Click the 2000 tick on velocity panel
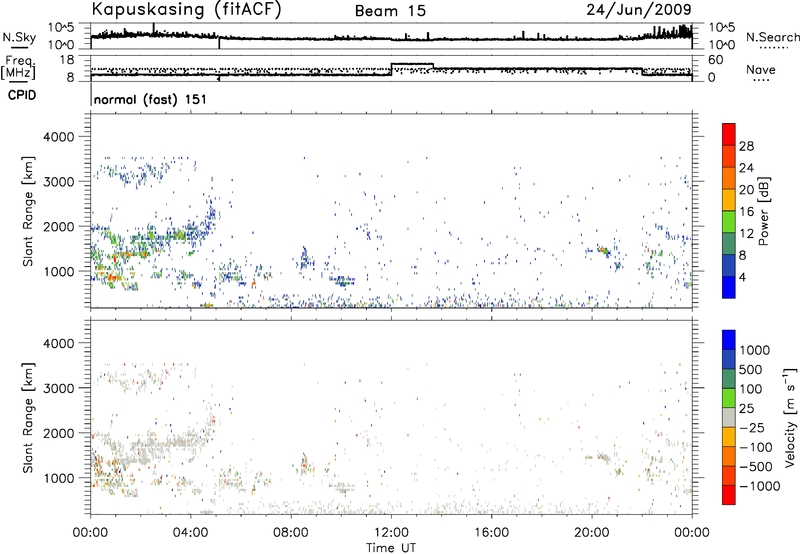The image size is (800, 554). (58, 433)
